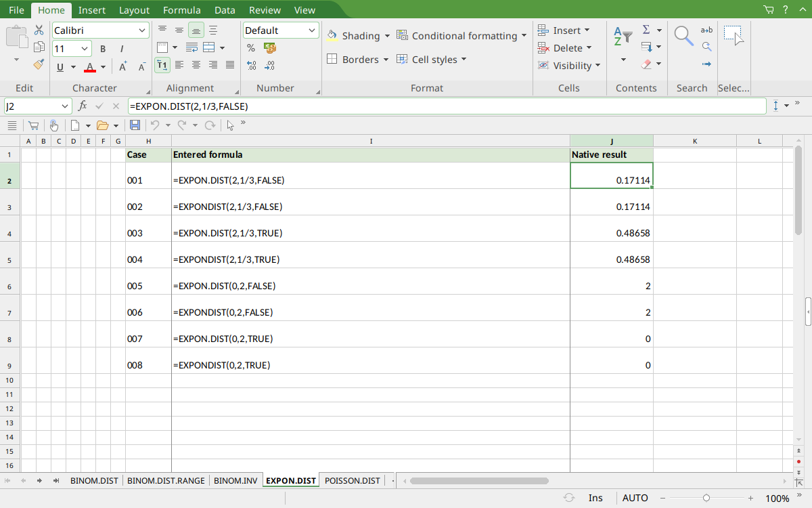Click the shopping cart icon in quick toolbar
Image resolution: width=812 pixels, height=508 pixels.
pyautogui.click(x=32, y=125)
